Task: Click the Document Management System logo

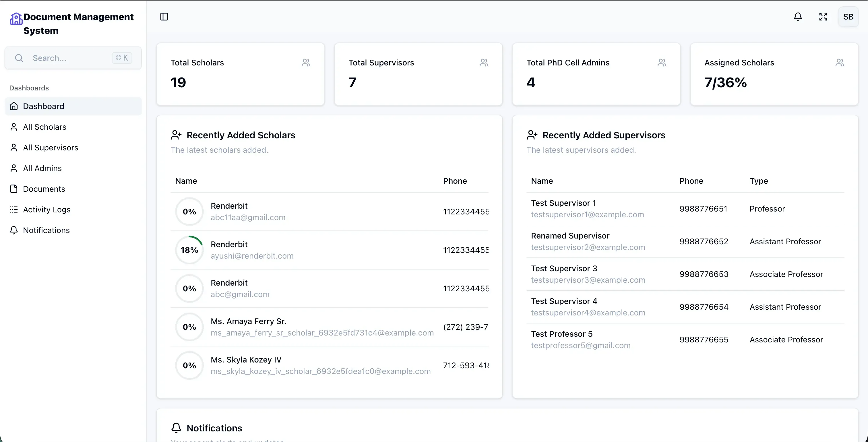Action: (x=16, y=19)
